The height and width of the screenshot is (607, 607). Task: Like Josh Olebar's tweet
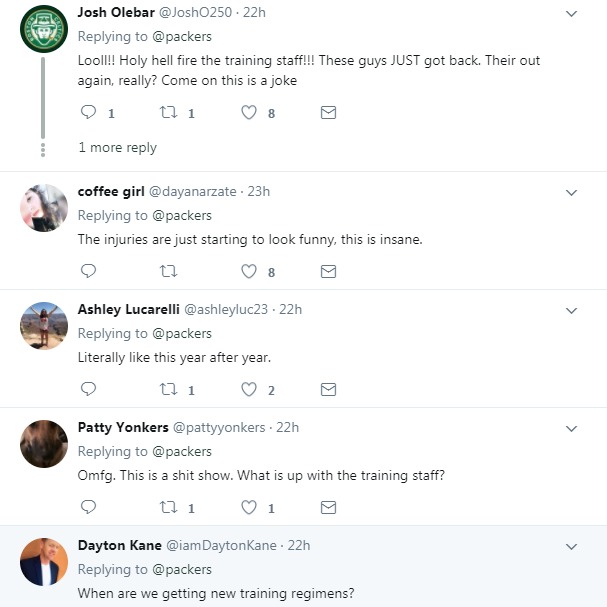(x=249, y=113)
